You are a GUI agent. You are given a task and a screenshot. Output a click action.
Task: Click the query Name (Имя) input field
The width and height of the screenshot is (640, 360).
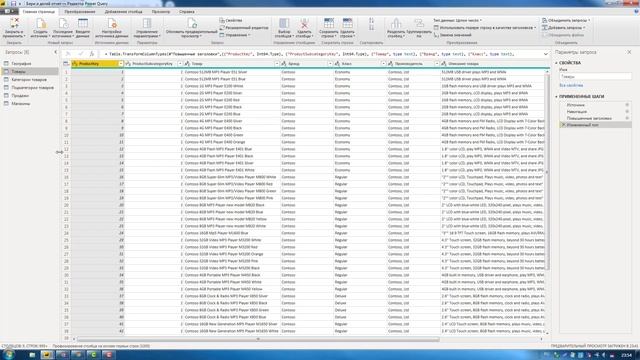point(595,77)
